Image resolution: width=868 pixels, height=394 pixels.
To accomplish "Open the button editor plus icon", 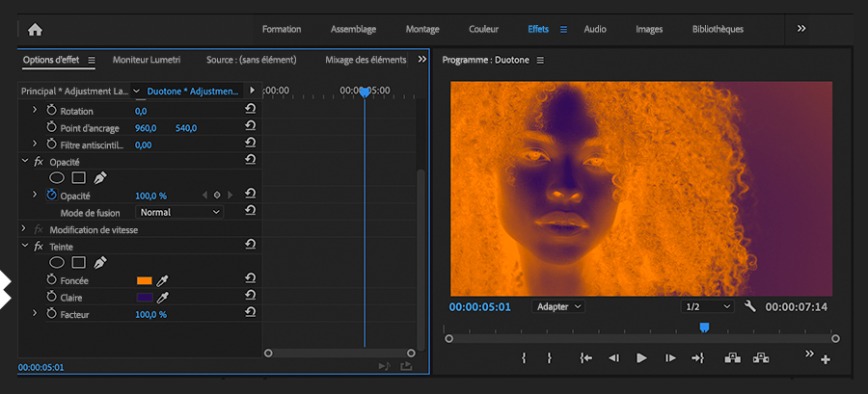I will click(825, 360).
